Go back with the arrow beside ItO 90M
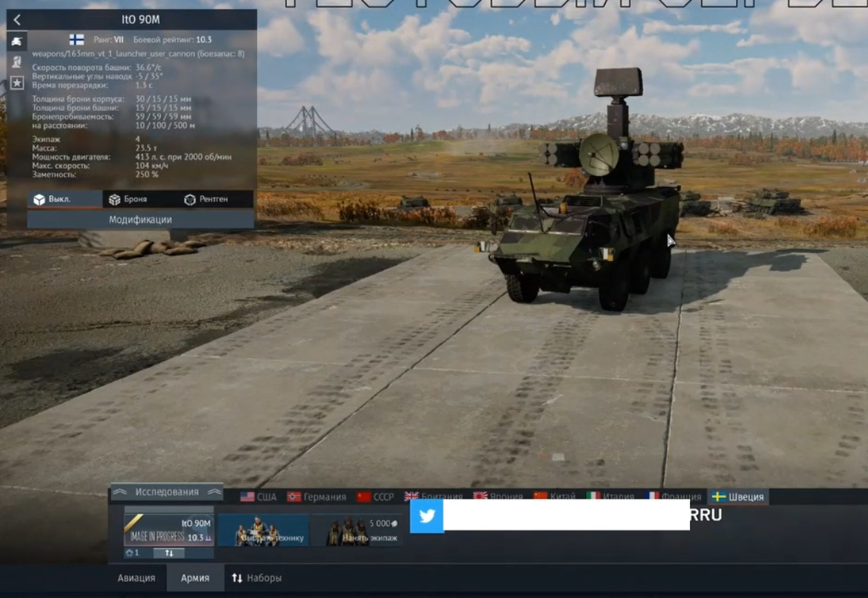 coord(17,20)
